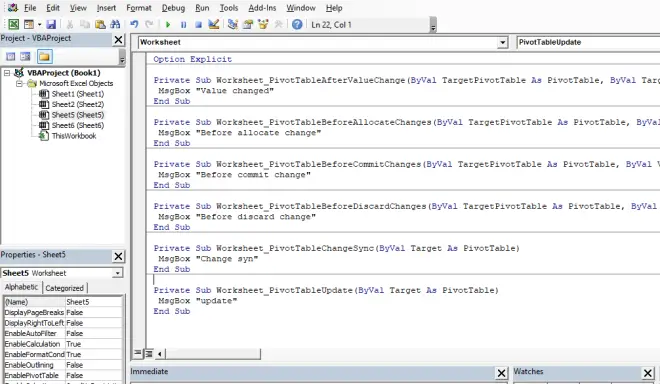
Task: Click the Break pause icon
Action: 183,24
